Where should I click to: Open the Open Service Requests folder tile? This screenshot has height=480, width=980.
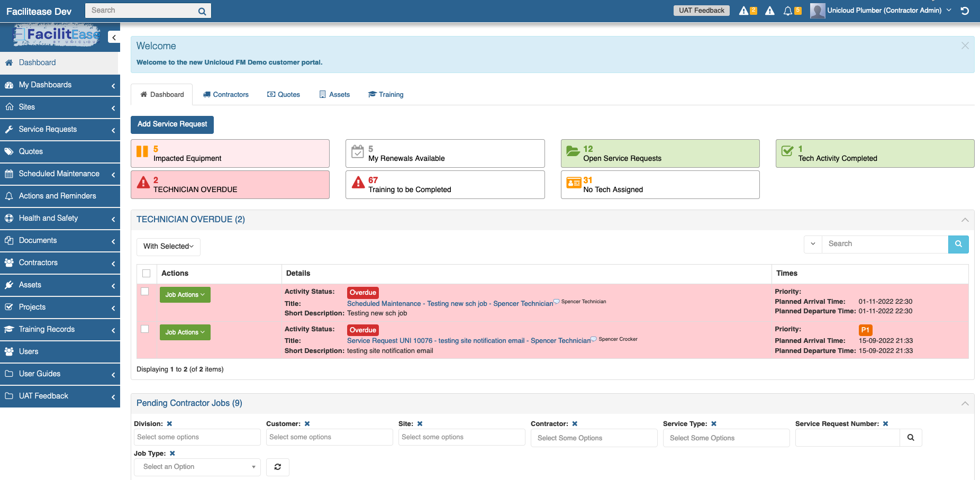coord(659,153)
